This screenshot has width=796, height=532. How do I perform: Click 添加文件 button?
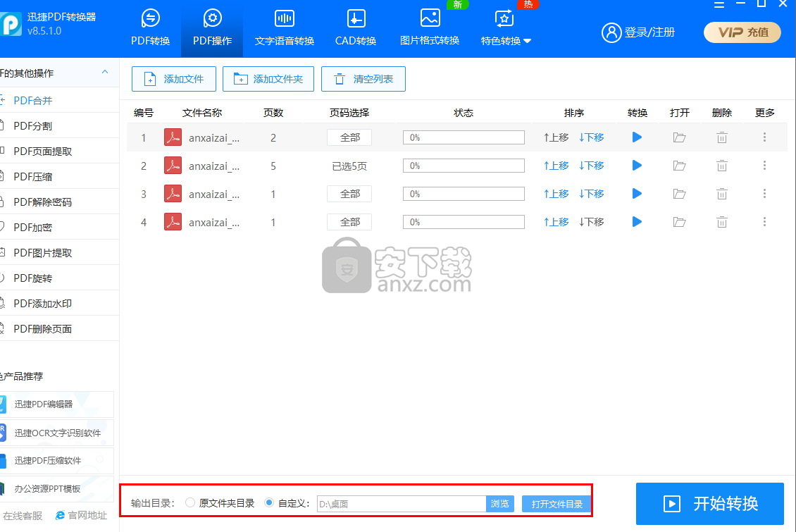point(173,79)
